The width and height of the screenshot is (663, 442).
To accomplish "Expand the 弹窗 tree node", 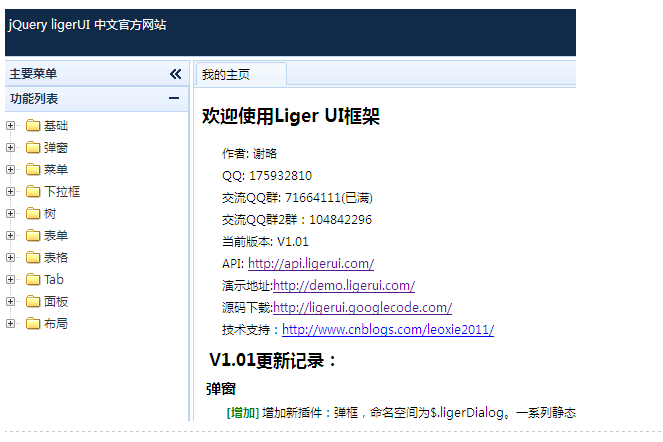I will click(x=11, y=148).
